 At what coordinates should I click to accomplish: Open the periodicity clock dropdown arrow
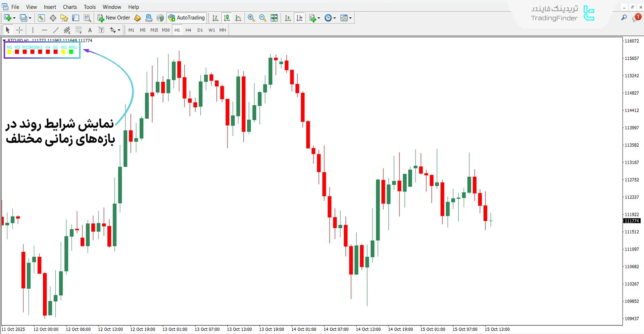335,18
